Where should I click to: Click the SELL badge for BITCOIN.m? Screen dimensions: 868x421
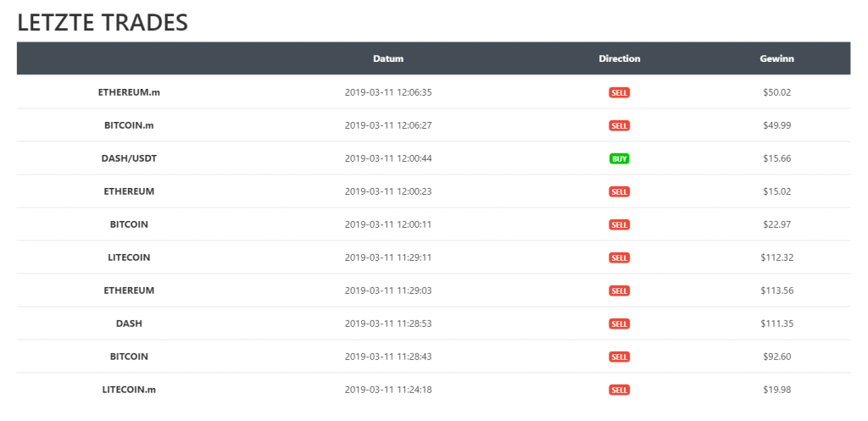point(619,125)
